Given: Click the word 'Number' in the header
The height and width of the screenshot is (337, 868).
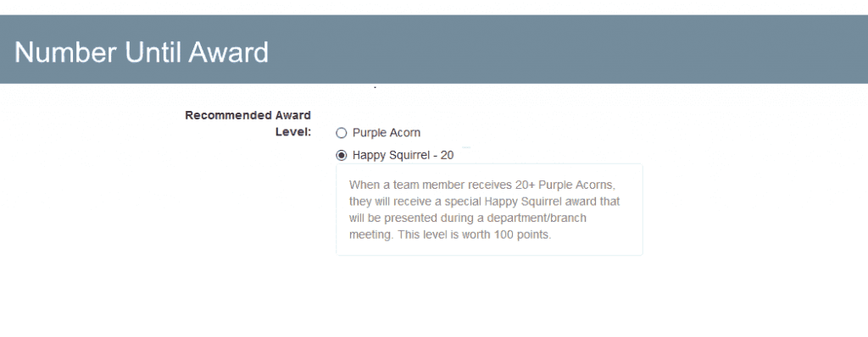Looking at the screenshot, I should (65, 52).
